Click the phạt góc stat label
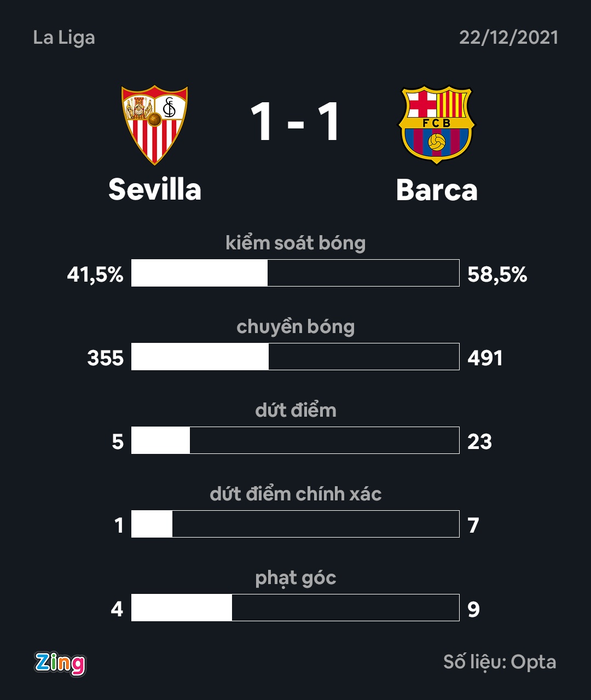Viewport: 591px width, 700px height. (296, 578)
